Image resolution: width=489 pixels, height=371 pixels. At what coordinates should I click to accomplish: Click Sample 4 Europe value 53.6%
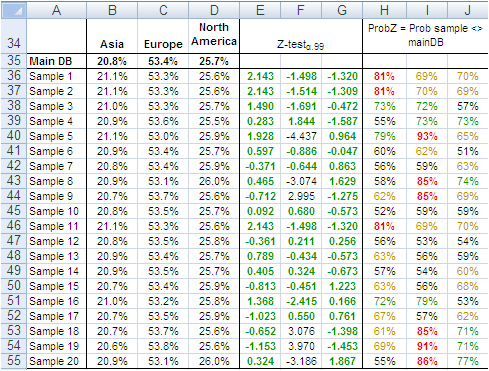[163, 121]
